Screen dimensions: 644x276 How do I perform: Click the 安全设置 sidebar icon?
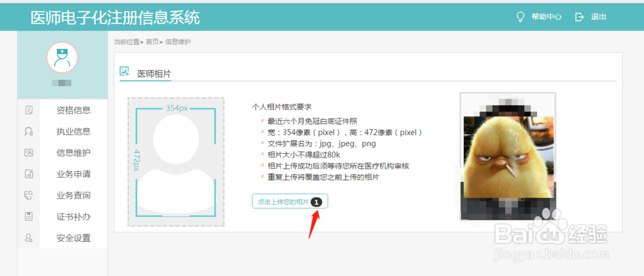(29, 238)
